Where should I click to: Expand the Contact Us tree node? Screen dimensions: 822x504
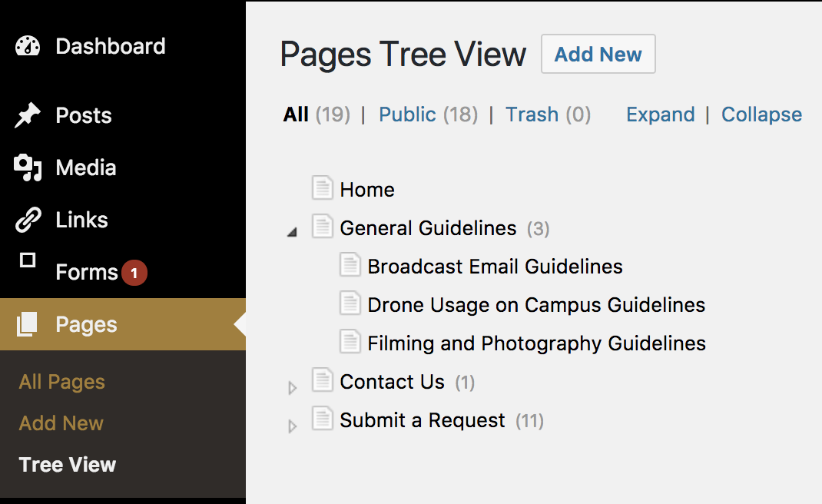(x=293, y=388)
